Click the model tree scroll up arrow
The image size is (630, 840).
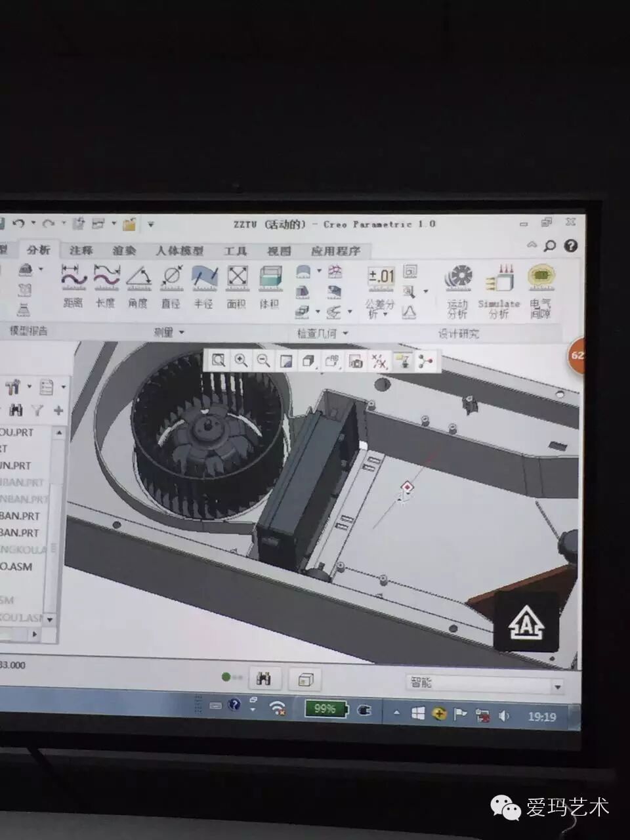click(59, 433)
